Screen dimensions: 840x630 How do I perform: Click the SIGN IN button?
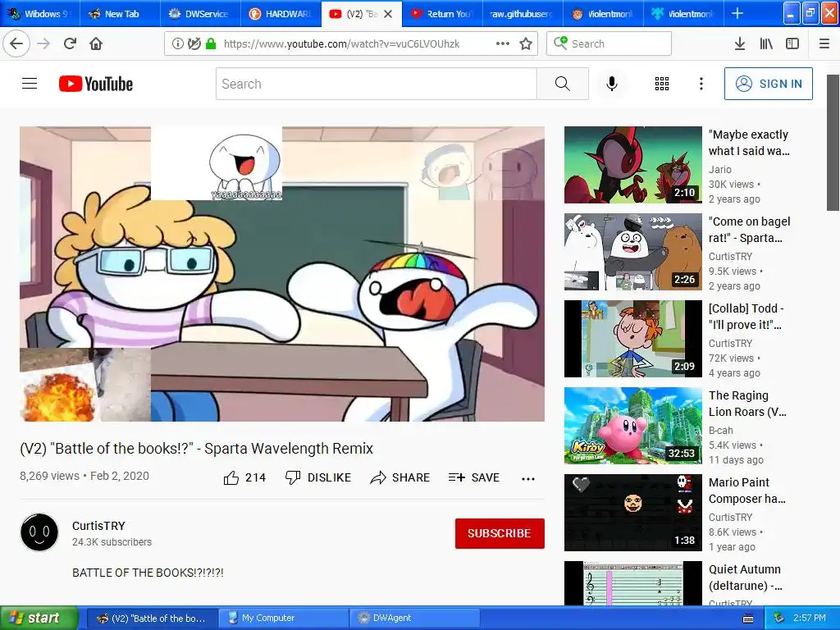tap(768, 84)
